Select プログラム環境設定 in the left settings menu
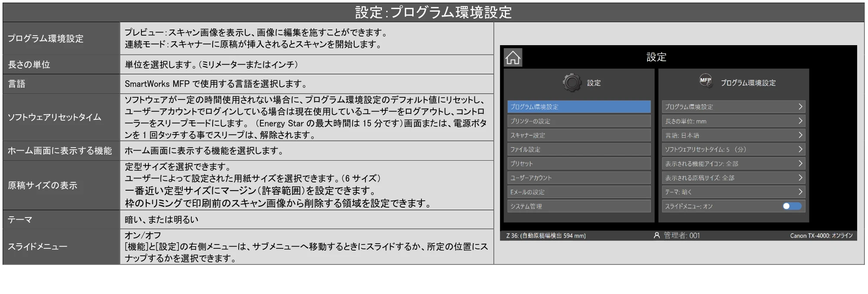868x294 pixels. click(579, 107)
